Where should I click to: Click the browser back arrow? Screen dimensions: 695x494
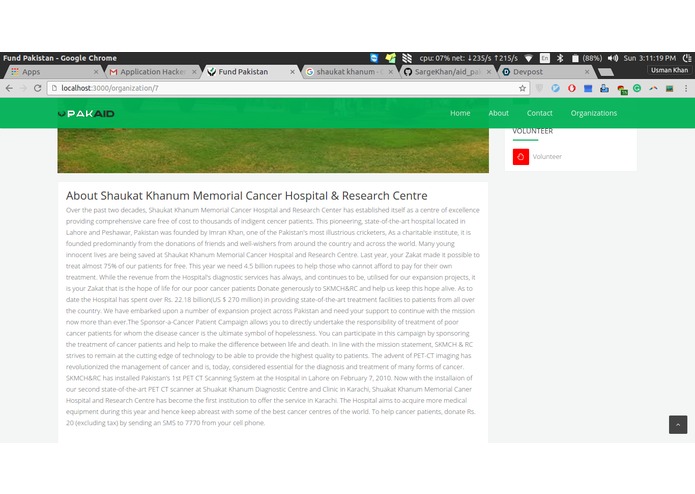pos(9,88)
